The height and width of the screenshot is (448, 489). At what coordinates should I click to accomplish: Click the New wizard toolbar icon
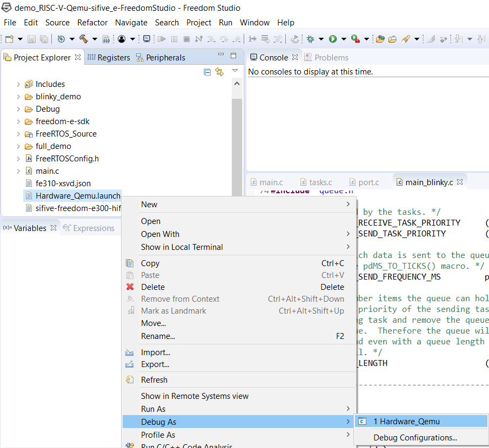(x=9, y=39)
